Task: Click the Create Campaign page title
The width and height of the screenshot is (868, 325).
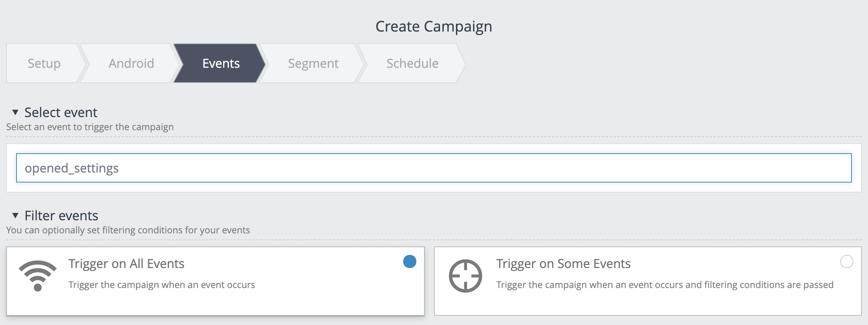Action: (434, 27)
